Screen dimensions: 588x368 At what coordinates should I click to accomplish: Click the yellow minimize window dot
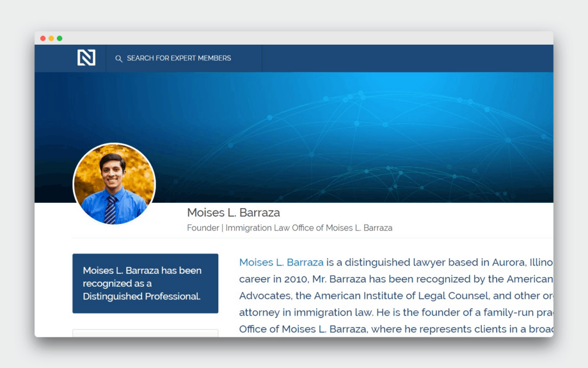point(51,38)
